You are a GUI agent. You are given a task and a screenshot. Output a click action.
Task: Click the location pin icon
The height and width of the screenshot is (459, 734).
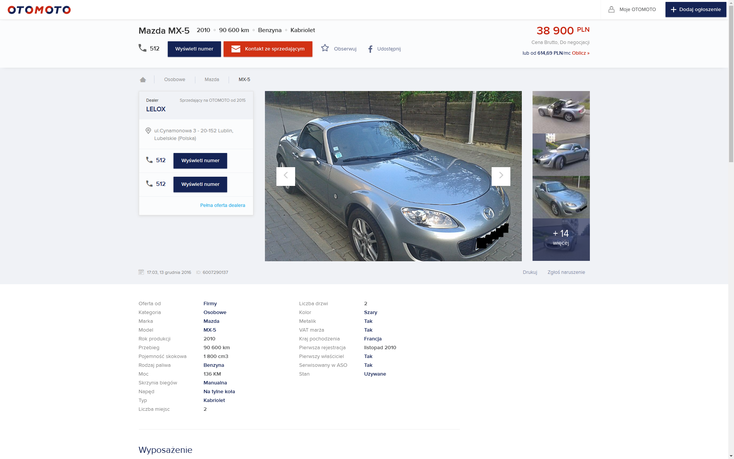(148, 131)
